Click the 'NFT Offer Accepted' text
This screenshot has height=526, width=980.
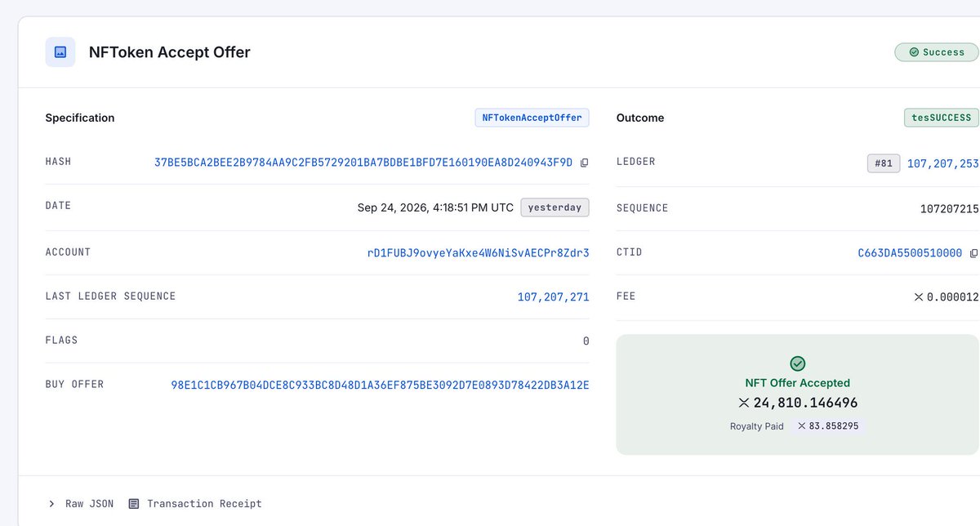(798, 383)
